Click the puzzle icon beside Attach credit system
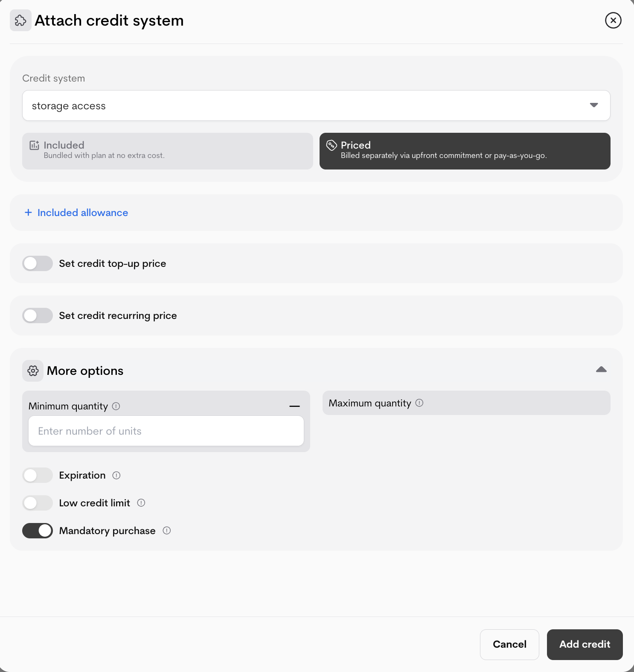634x672 pixels. point(20,20)
